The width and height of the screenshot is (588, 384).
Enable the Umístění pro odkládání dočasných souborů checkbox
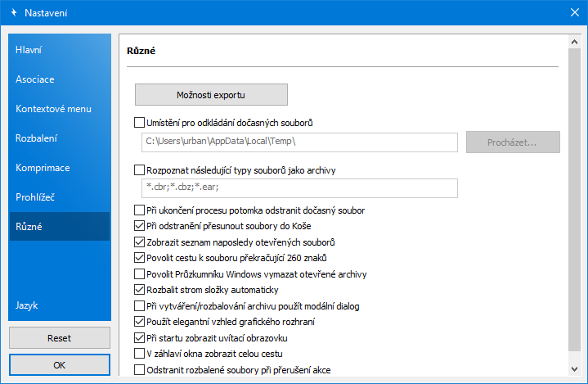(x=138, y=124)
